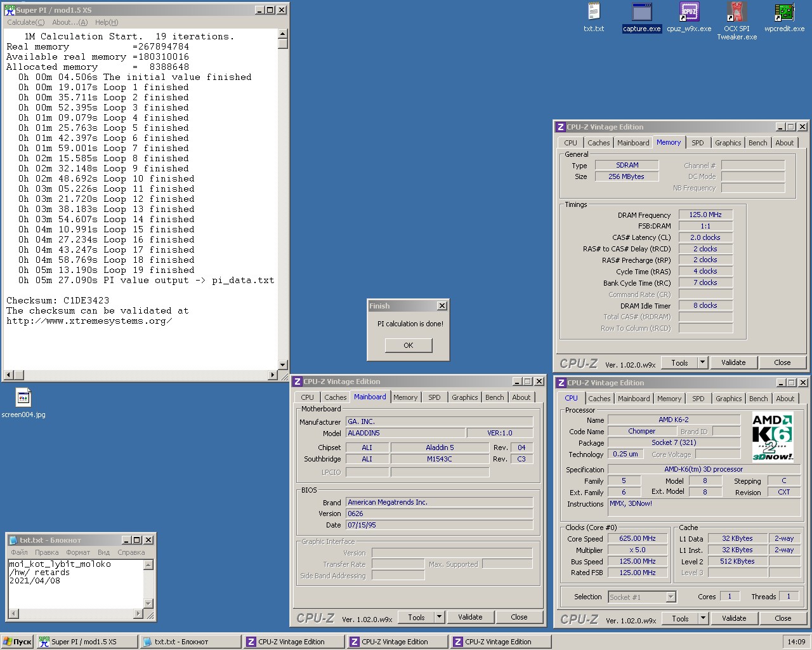Click the Core Speed value 625.00 MHz
The image size is (812, 650).
[x=638, y=538]
